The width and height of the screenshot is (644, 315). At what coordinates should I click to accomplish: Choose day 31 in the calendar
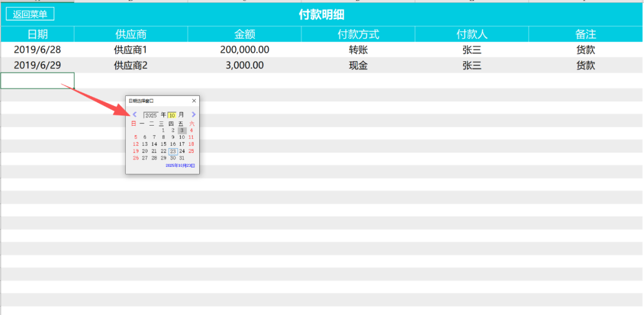pyautogui.click(x=182, y=158)
